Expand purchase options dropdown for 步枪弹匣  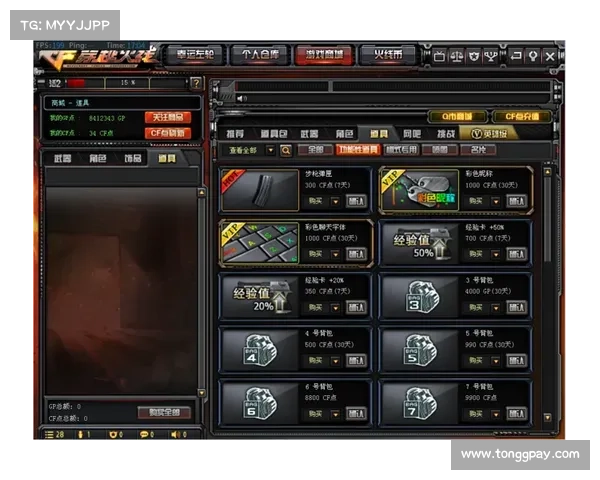[335, 201]
